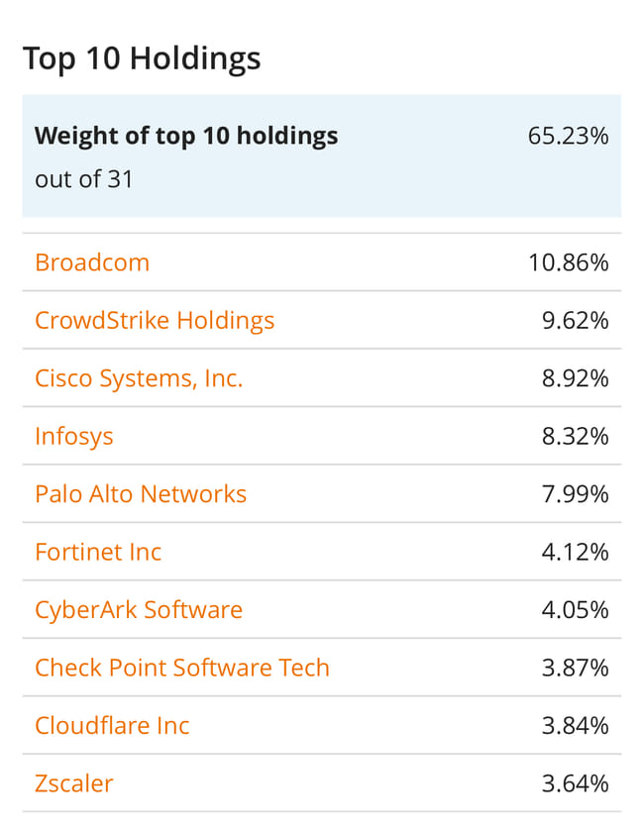This screenshot has width=644, height=834.
Task: Click the Top 10 Holdings heading
Action: 142,58
